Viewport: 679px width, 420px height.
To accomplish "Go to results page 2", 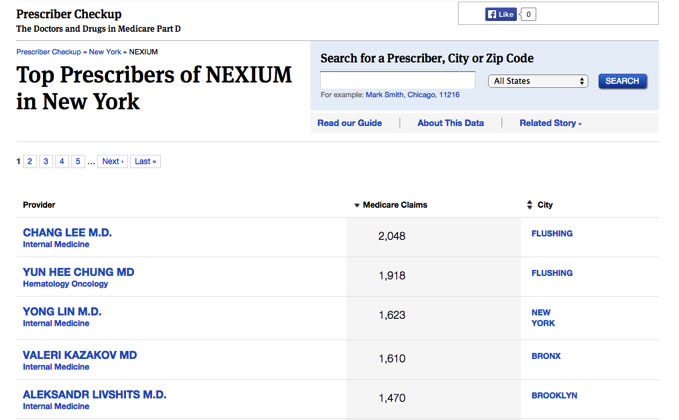I will coord(29,162).
